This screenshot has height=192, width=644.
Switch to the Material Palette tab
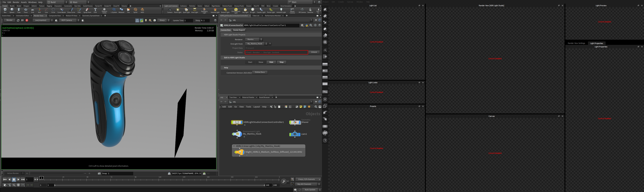(248, 97)
